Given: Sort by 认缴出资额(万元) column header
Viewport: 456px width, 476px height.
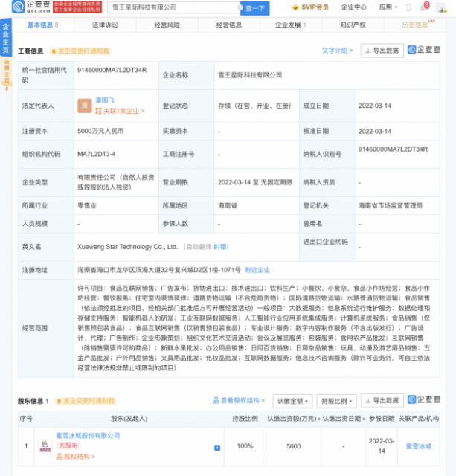Looking at the screenshot, I should tap(293, 419).
